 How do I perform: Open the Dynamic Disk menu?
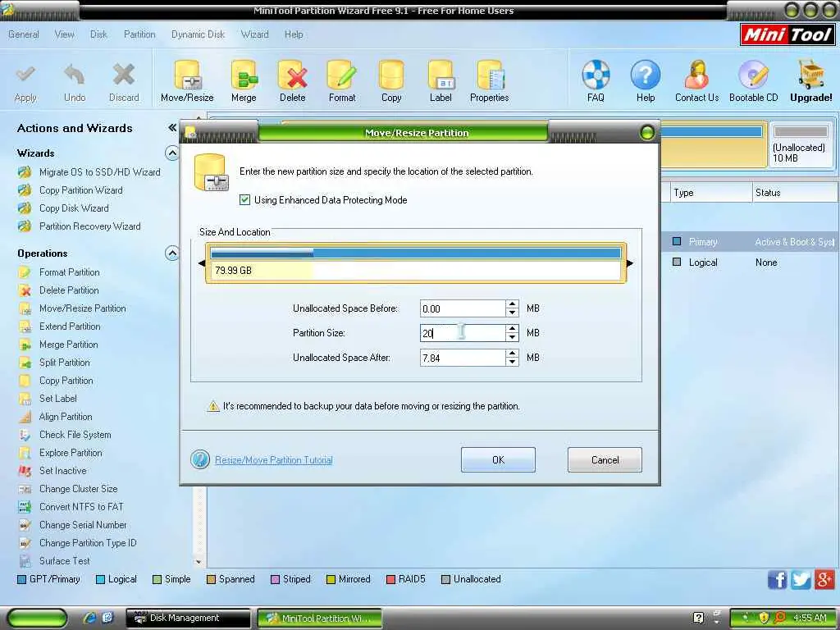click(198, 34)
